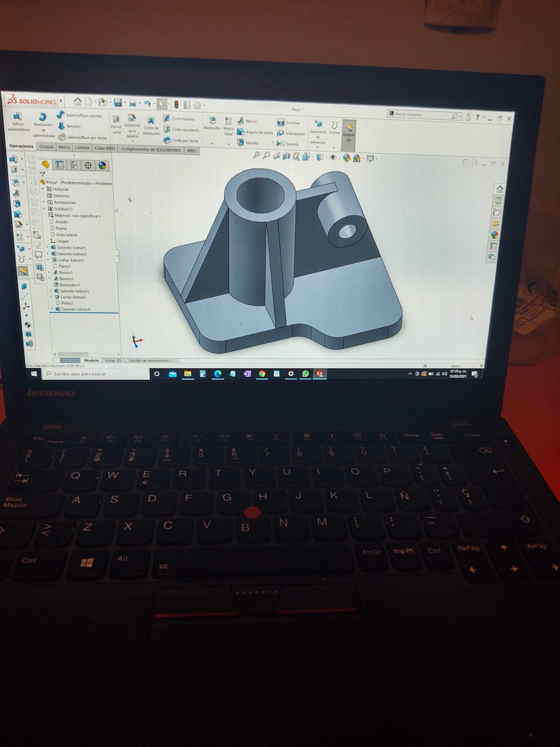Switch to the Croquis ribbon tab
560x747 pixels.
[x=47, y=147]
